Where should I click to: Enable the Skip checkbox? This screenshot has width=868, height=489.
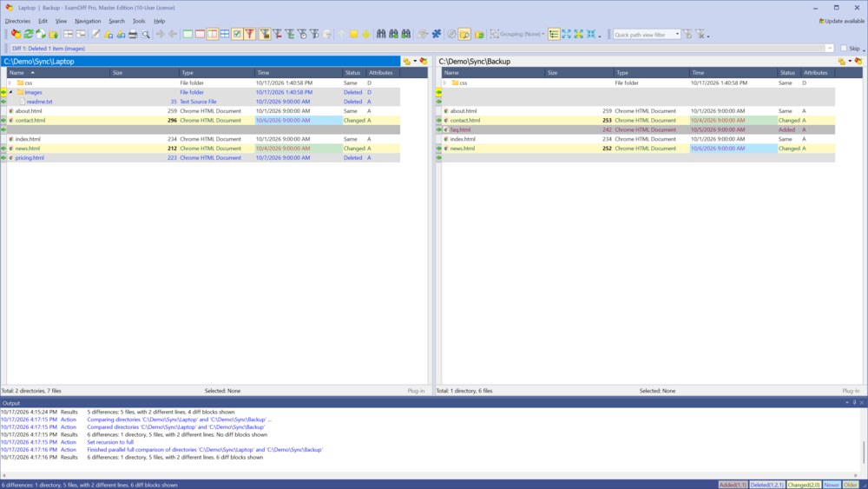[844, 48]
